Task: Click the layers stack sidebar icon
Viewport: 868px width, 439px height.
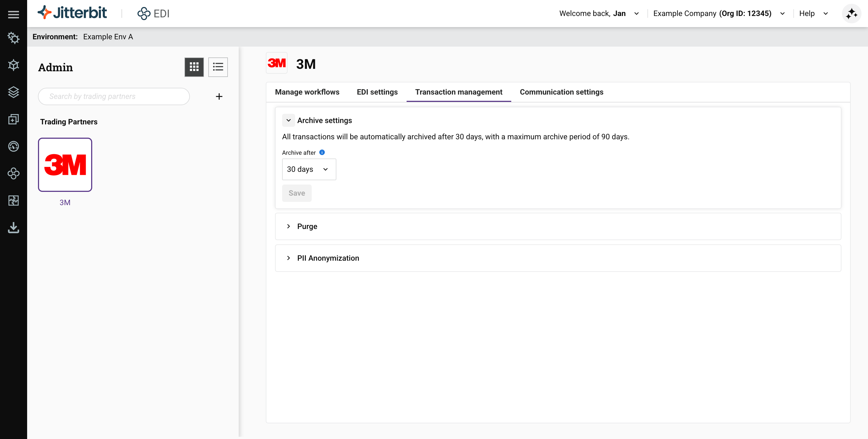Action: tap(14, 92)
